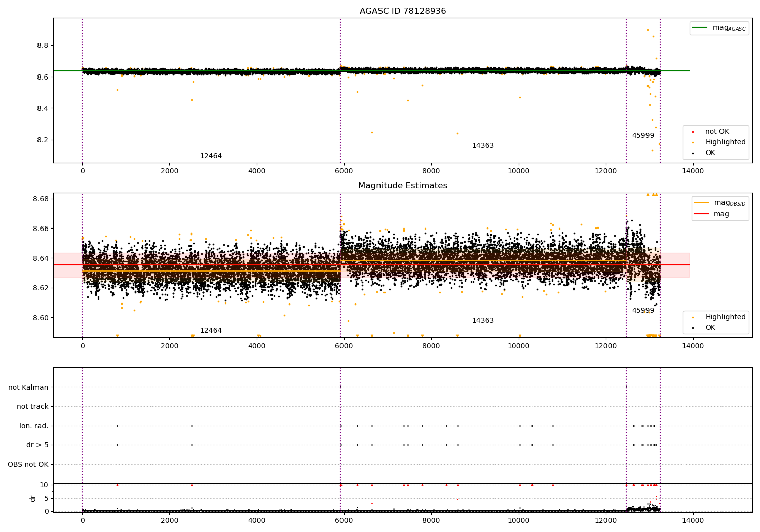760x532 pixels.
Task: Click the 12464 label in the AGASC ID plot
Action: (x=211, y=156)
